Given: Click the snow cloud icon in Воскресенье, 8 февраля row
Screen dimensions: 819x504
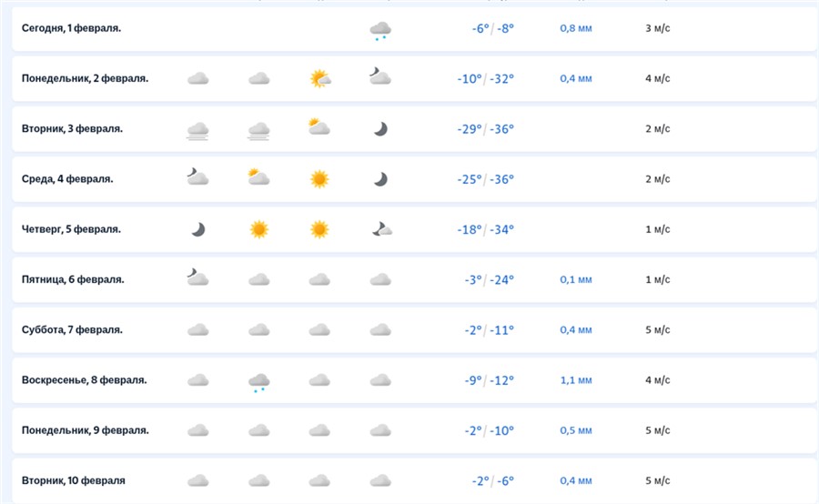Looking at the screenshot, I should (259, 382).
